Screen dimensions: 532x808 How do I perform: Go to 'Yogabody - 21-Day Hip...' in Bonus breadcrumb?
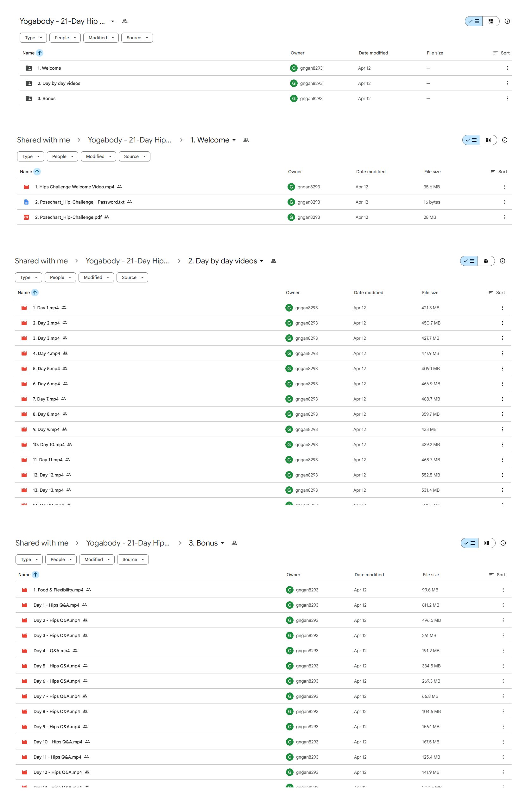tap(128, 543)
